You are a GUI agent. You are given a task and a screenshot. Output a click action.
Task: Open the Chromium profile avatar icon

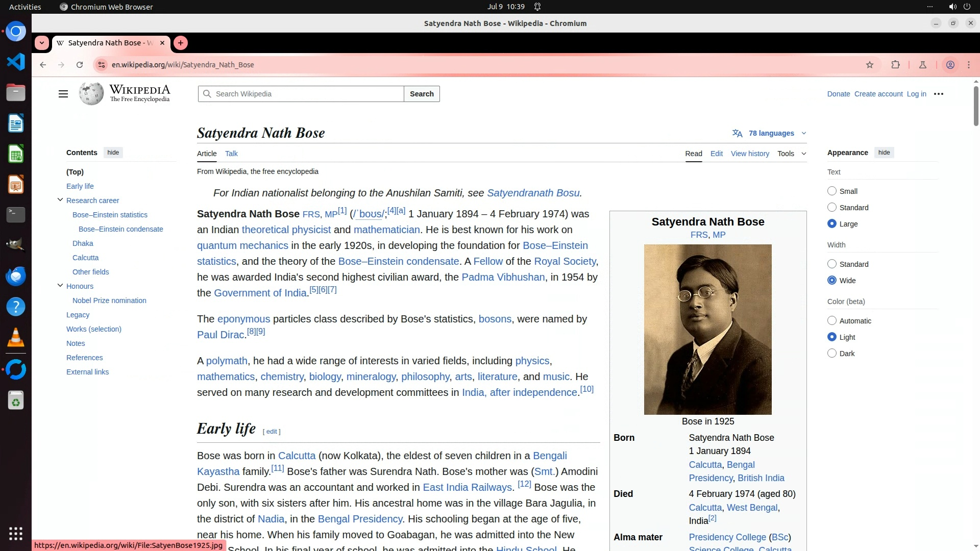950,65
